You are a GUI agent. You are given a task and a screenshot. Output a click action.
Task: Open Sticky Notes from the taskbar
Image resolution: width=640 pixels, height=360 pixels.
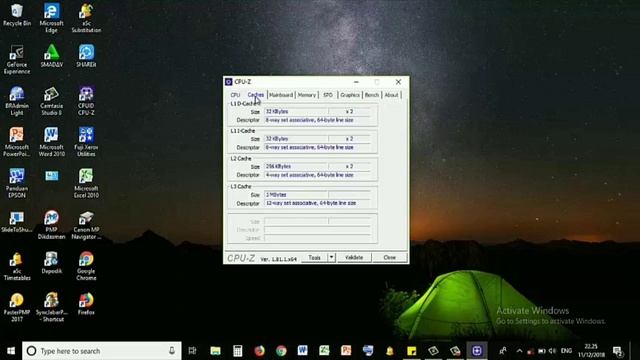click(x=411, y=351)
